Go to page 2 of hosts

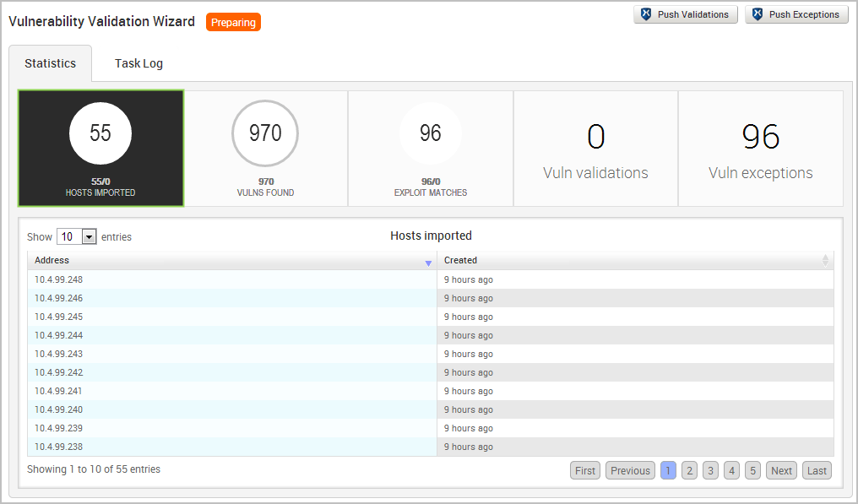(689, 470)
